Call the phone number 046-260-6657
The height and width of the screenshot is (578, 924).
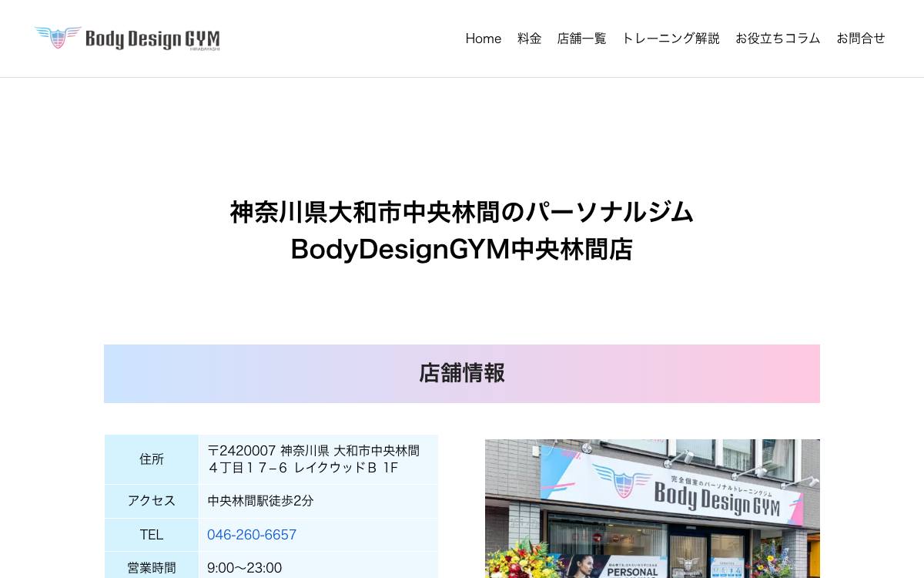[252, 535]
